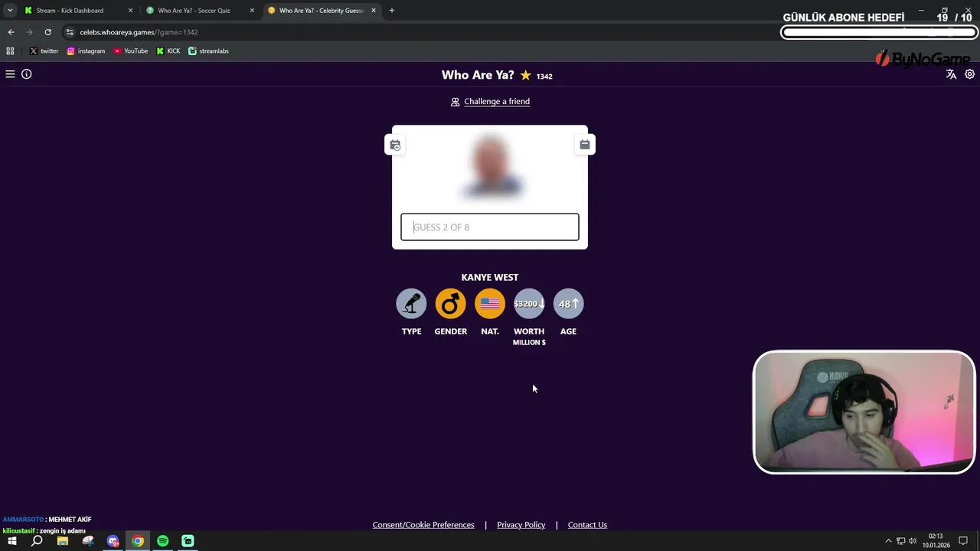Expand the system tray hidden icons arrow
980x551 pixels.
[888, 541]
